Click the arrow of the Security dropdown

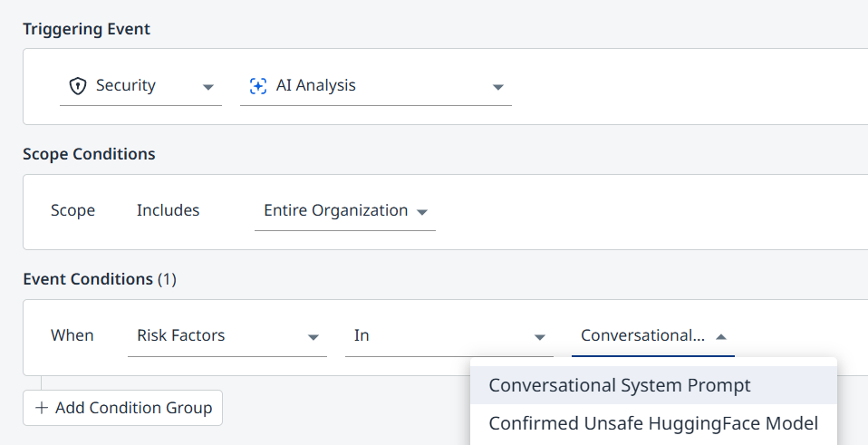208,87
